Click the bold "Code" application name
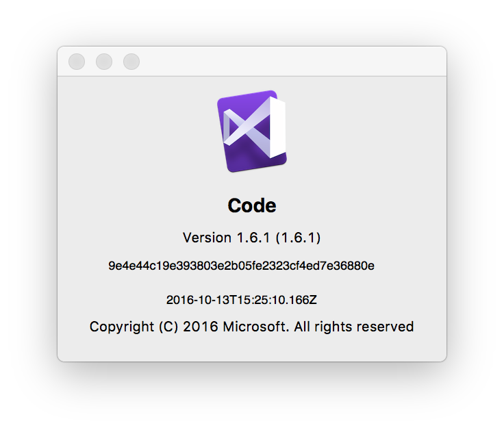Screen dimensions: 504x430 click(252, 205)
